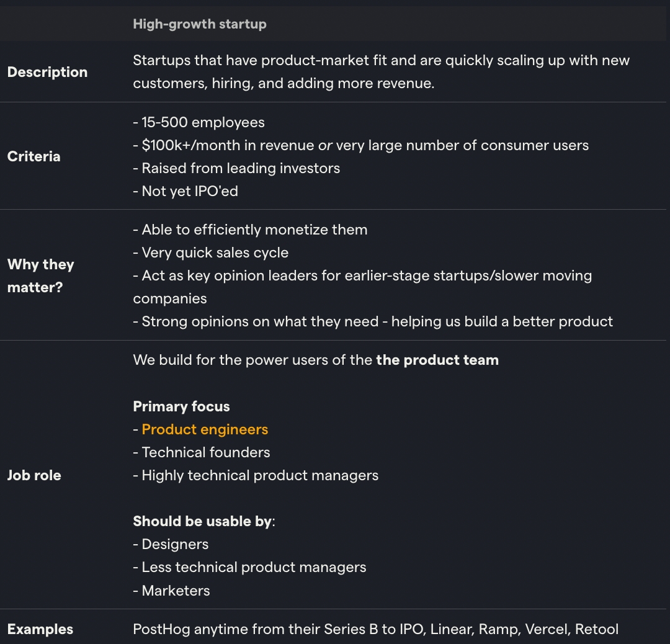Viewport: 670px width, 644px height.
Task: Click the bold Should be usable by heading
Action: (202, 521)
